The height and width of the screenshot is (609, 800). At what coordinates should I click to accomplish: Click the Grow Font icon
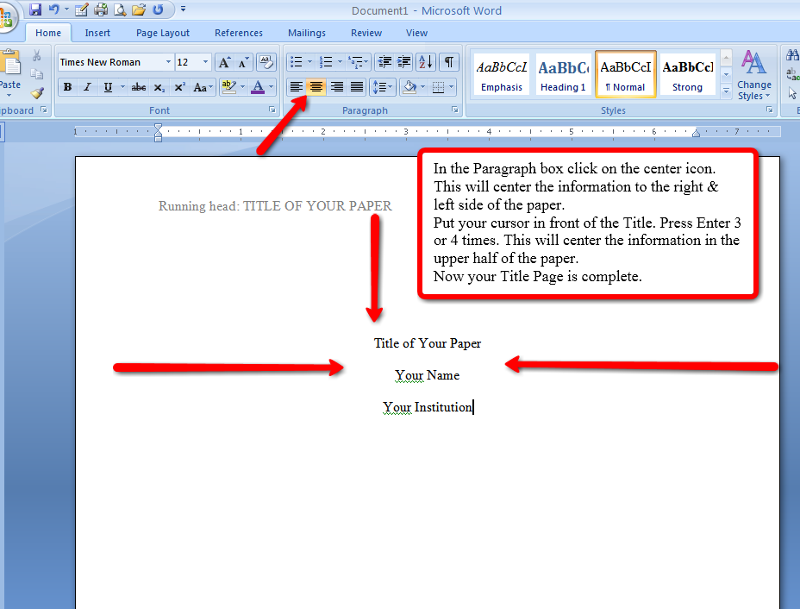tap(225, 61)
